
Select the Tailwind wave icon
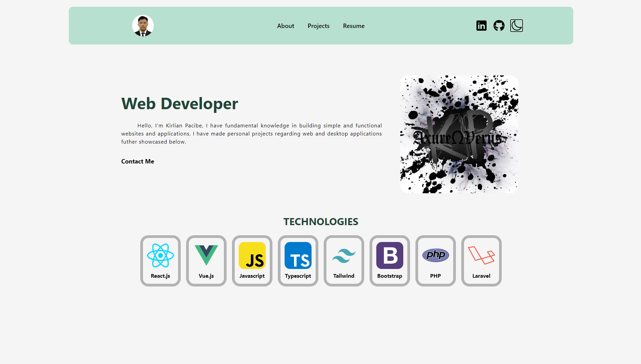coord(344,255)
